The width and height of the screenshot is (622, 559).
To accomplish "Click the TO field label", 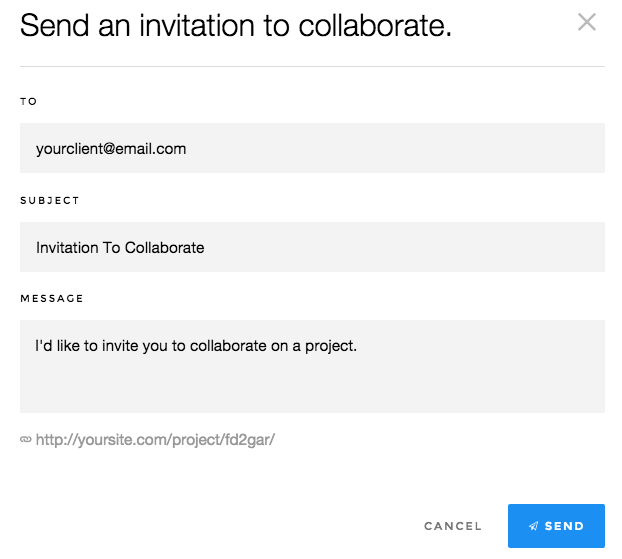I will [28, 101].
